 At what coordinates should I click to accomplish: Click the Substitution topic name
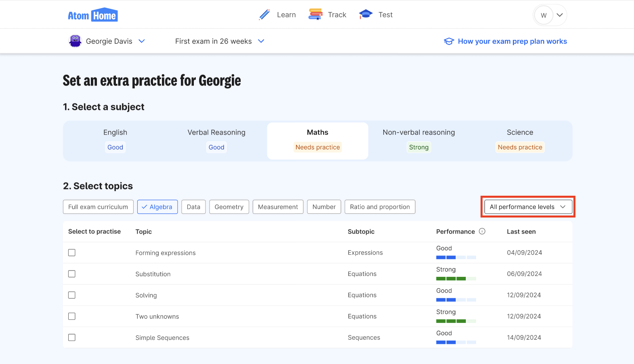pos(153,274)
